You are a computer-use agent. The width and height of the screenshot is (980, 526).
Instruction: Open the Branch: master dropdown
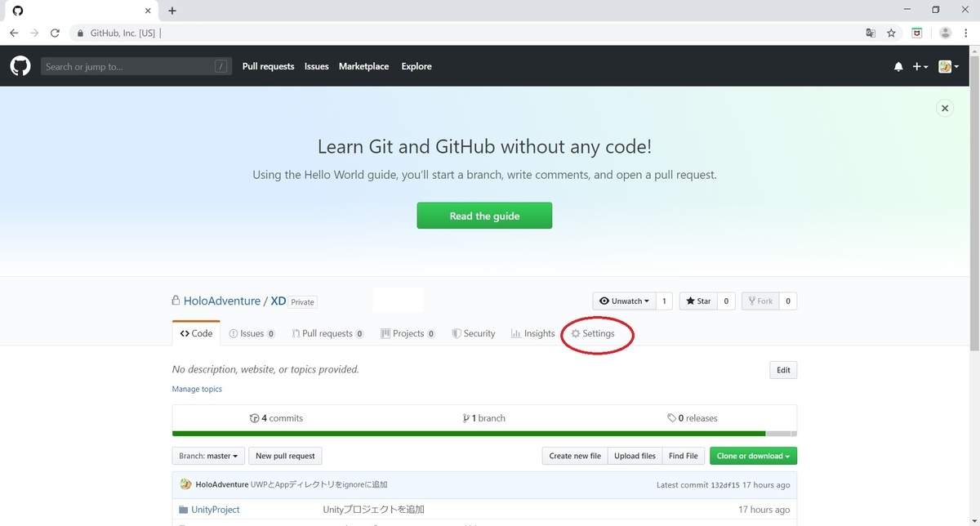(x=208, y=456)
